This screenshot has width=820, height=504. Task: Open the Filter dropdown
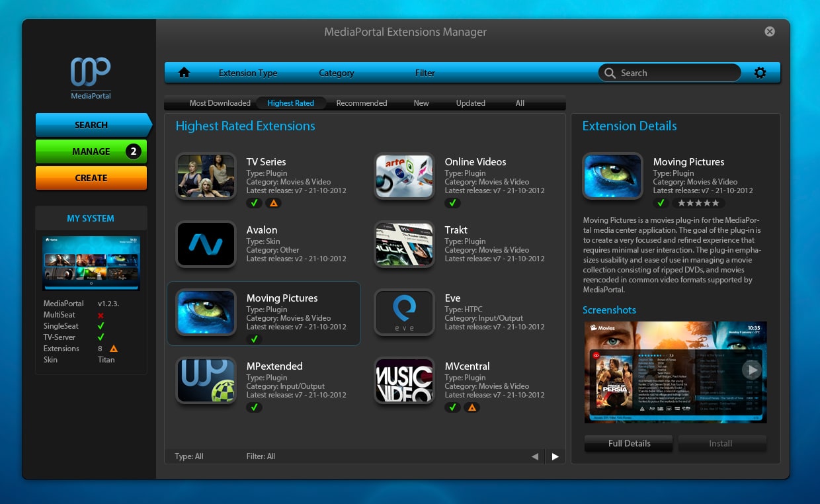[425, 73]
